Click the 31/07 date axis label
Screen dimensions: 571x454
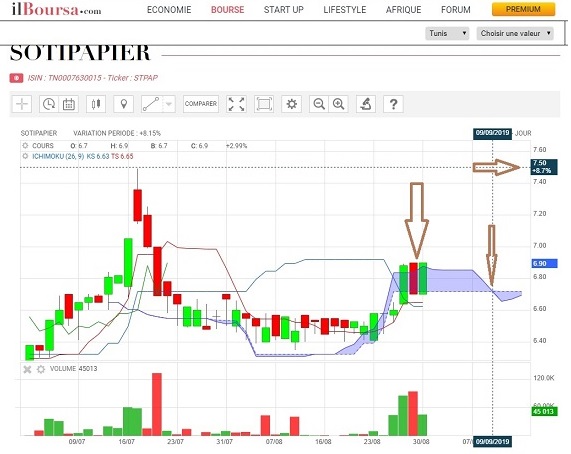click(224, 442)
